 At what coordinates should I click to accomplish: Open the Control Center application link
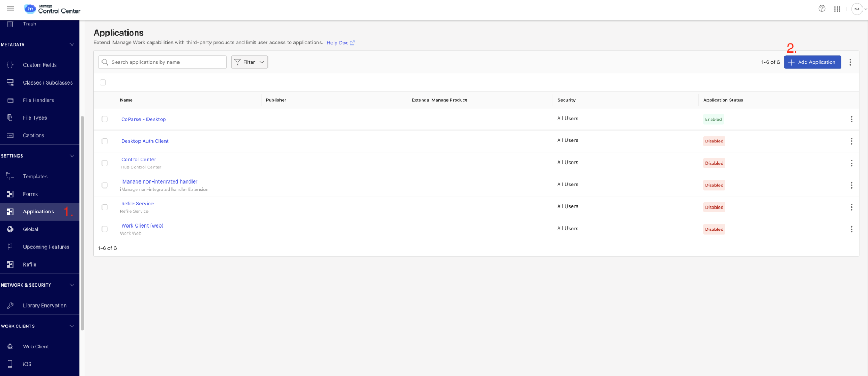tap(138, 160)
